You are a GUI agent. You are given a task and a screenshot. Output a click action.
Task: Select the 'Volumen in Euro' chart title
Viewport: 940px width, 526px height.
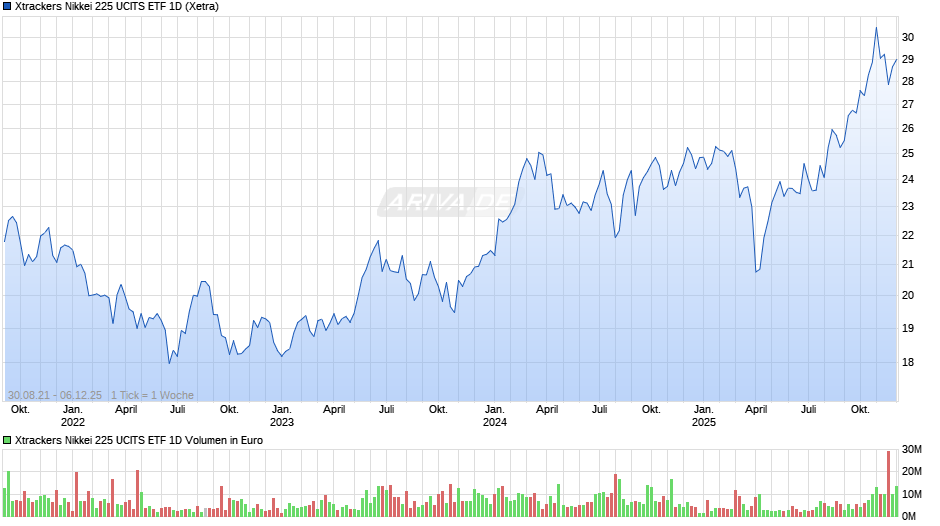pyautogui.click(x=139, y=440)
